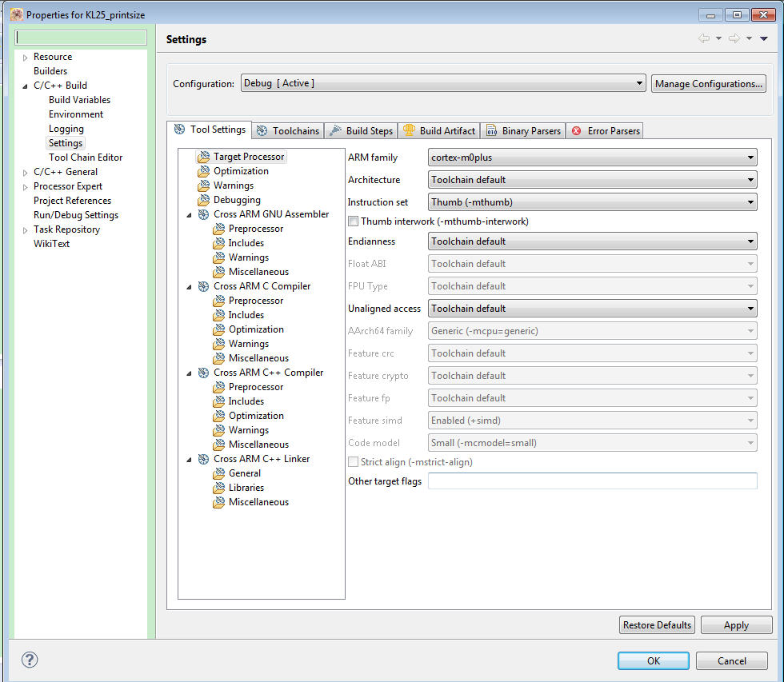The image size is (784, 682).
Task: Switch to the Binary Parsers tab
Action: pos(523,131)
